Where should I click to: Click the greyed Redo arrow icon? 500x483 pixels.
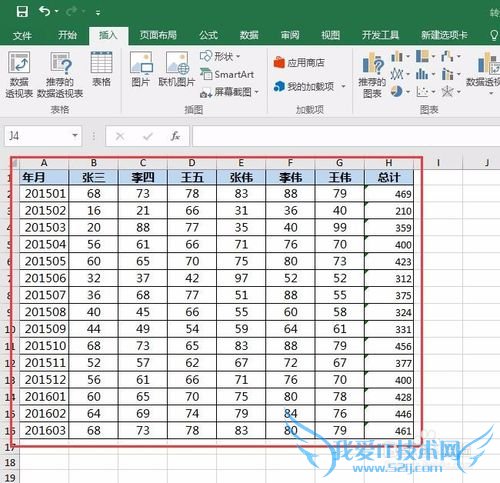(72, 12)
